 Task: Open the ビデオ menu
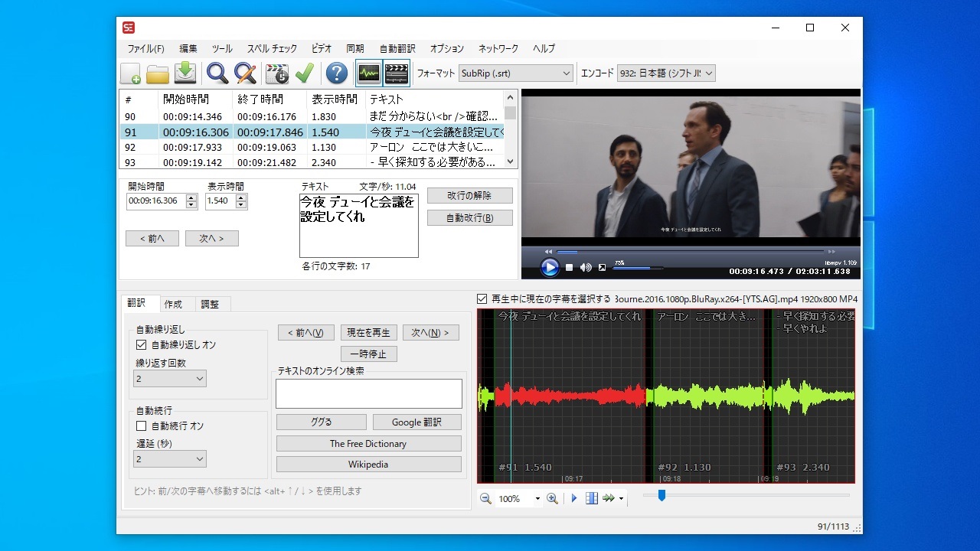pyautogui.click(x=322, y=48)
